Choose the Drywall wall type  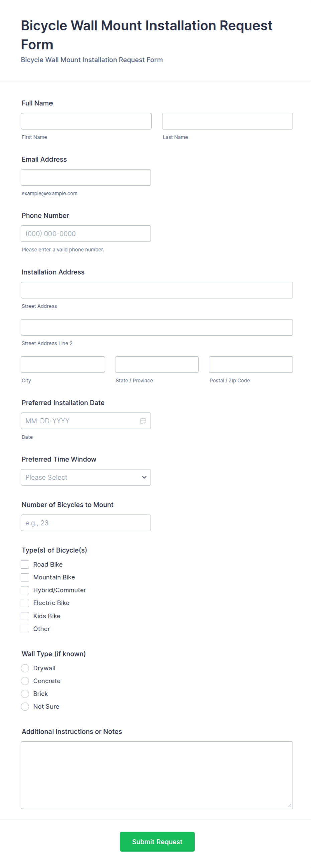(x=25, y=668)
